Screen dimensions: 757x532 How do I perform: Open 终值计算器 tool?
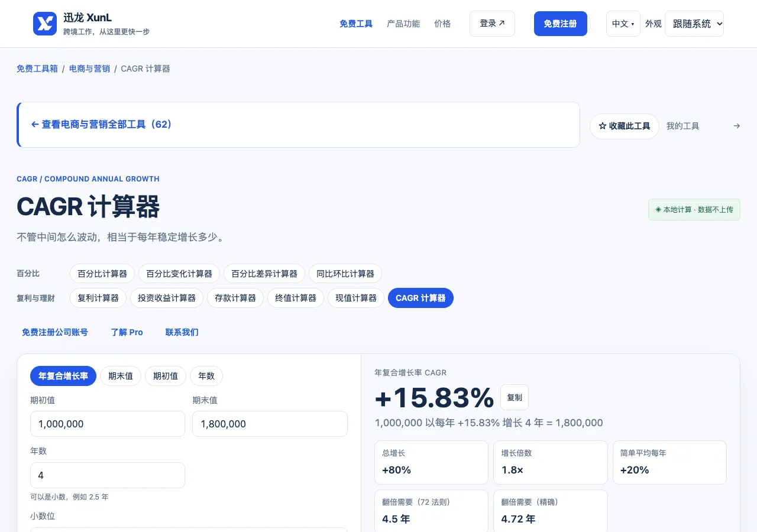296,298
